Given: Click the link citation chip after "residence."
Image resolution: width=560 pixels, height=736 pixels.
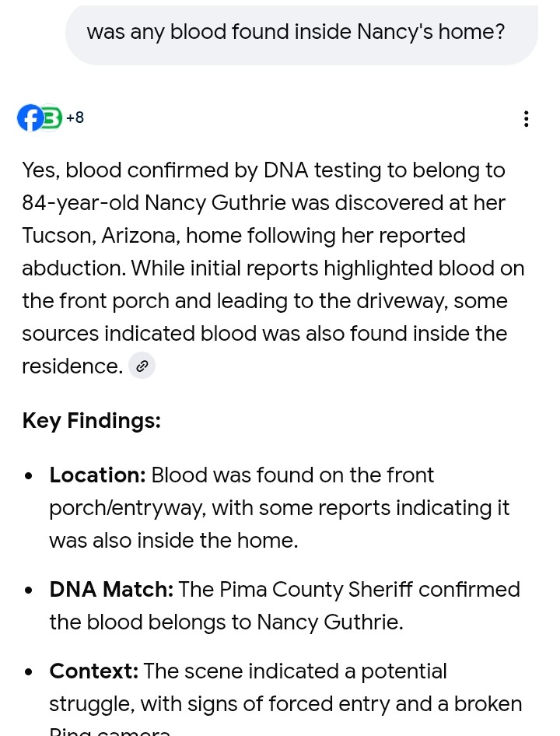Looking at the screenshot, I should click(142, 365).
